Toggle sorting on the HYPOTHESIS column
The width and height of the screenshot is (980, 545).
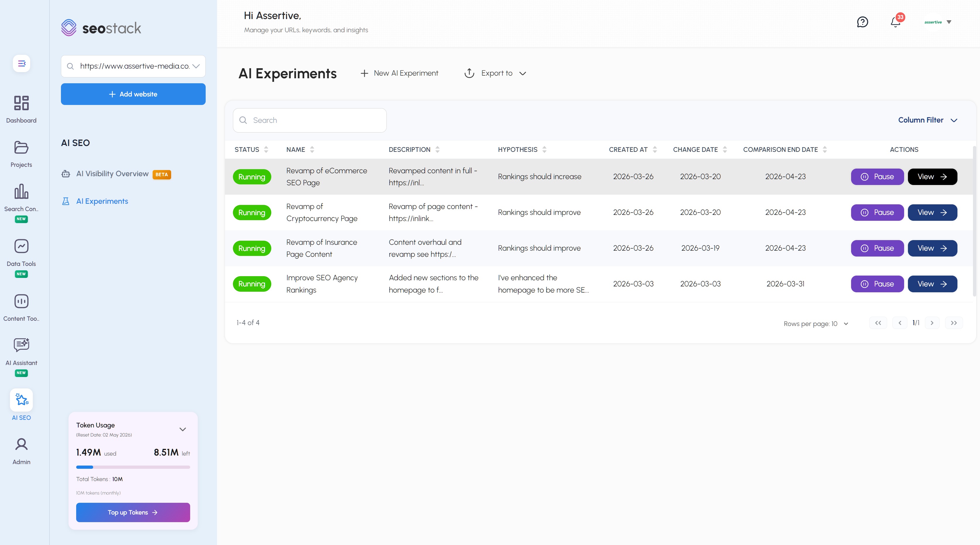(x=544, y=149)
